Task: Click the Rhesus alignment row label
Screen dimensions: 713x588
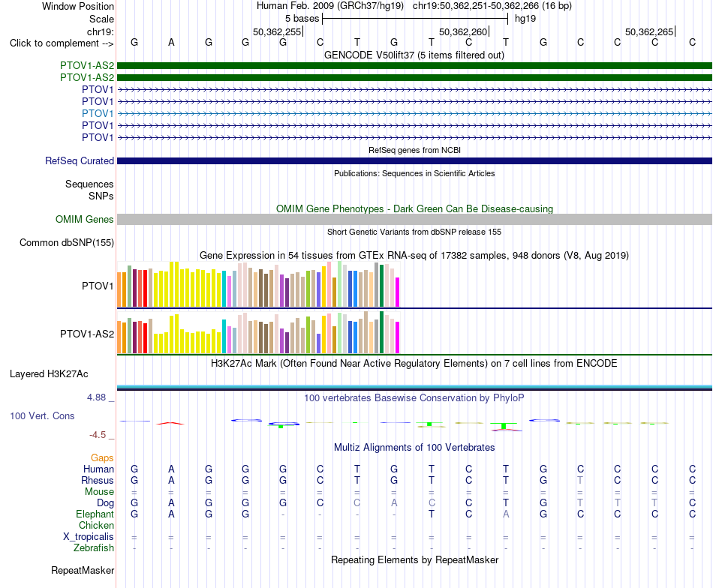Action: pyautogui.click(x=98, y=480)
